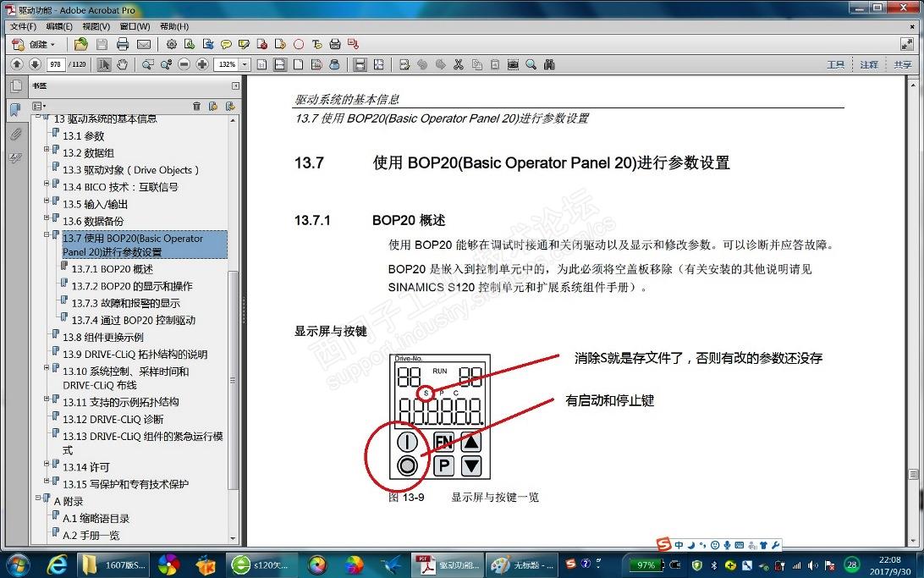Toggle fit-width scrolling page view
Image resolution: width=924 pixels, height=578 pixels.
(x=280, y=64)
